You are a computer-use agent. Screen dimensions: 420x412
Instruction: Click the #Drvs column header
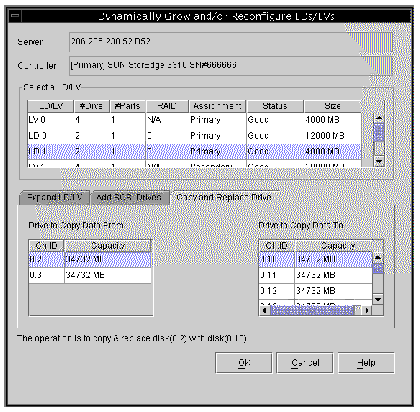tap(92, 106)
